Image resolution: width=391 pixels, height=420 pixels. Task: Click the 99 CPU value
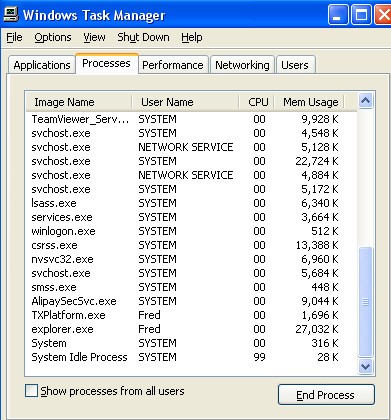pos(259,357)
